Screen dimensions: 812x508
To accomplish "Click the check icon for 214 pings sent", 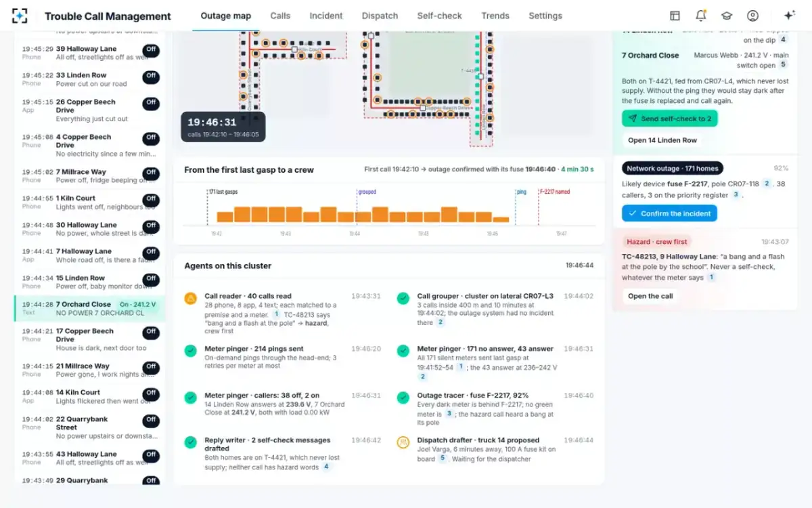I will tap(191, 351).
